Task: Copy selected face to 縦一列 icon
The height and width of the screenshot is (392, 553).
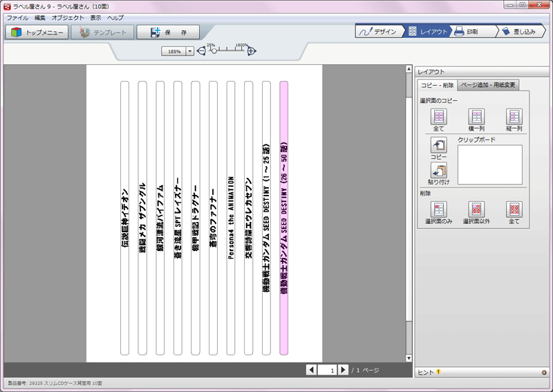Action: (514, 116)
